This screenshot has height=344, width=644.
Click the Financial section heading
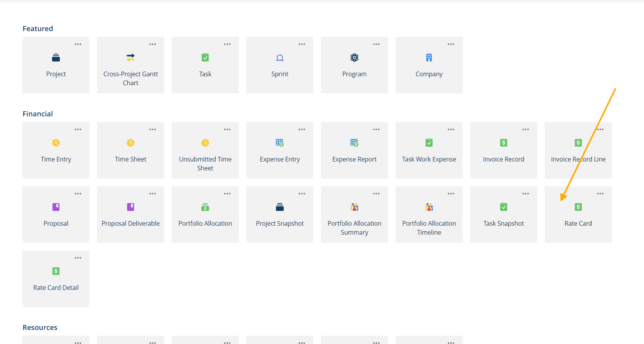[38, 114]
